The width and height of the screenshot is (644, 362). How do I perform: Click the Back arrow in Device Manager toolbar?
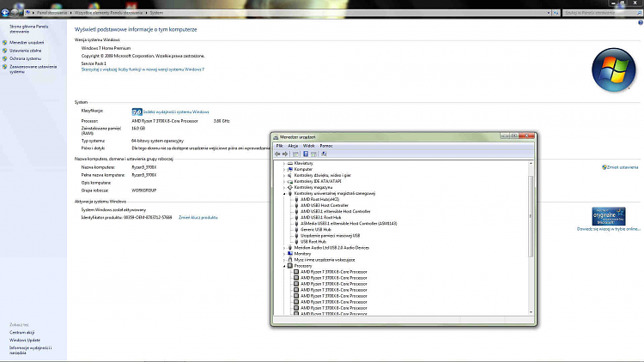coord(277,154)
